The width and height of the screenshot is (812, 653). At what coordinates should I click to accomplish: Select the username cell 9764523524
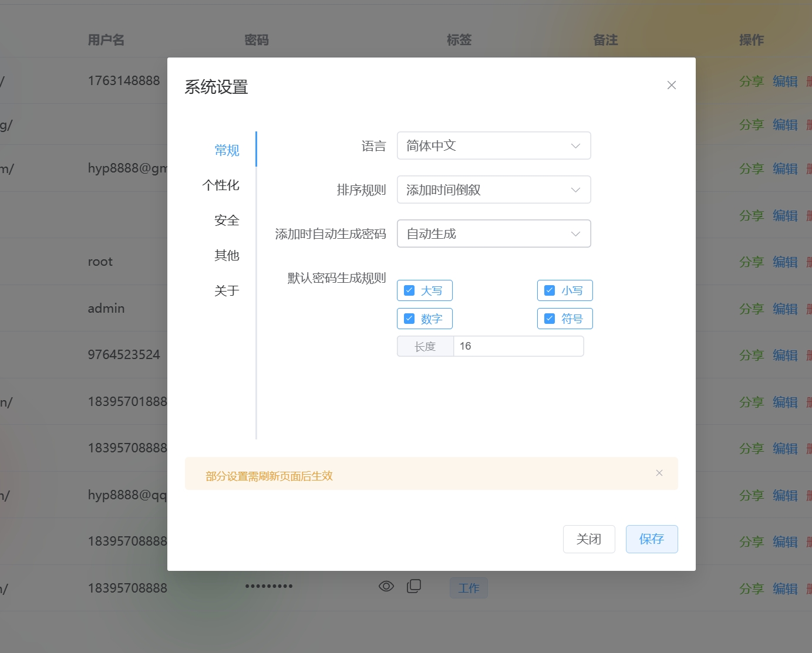click(x=124, y=354)
